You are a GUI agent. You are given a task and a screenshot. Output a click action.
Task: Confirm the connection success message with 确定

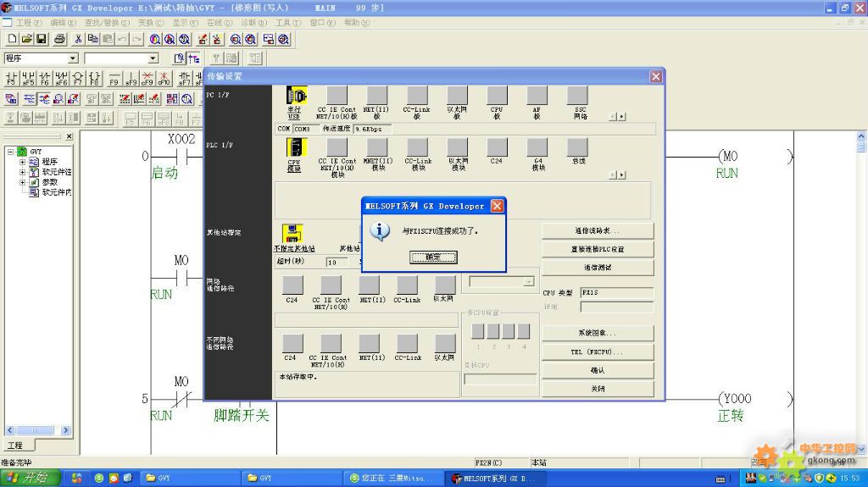tap(433, 257)
